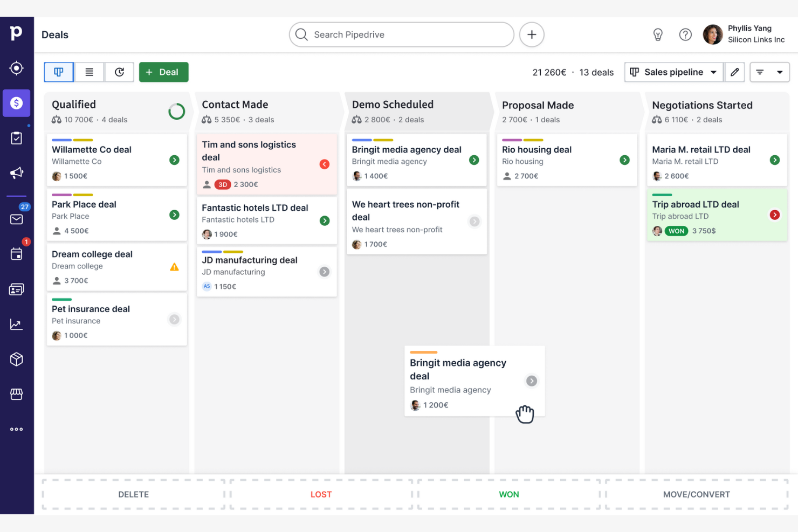Open the Leads inbox from the sidebar
Screen dimensions: 798x532
[16, 68]
